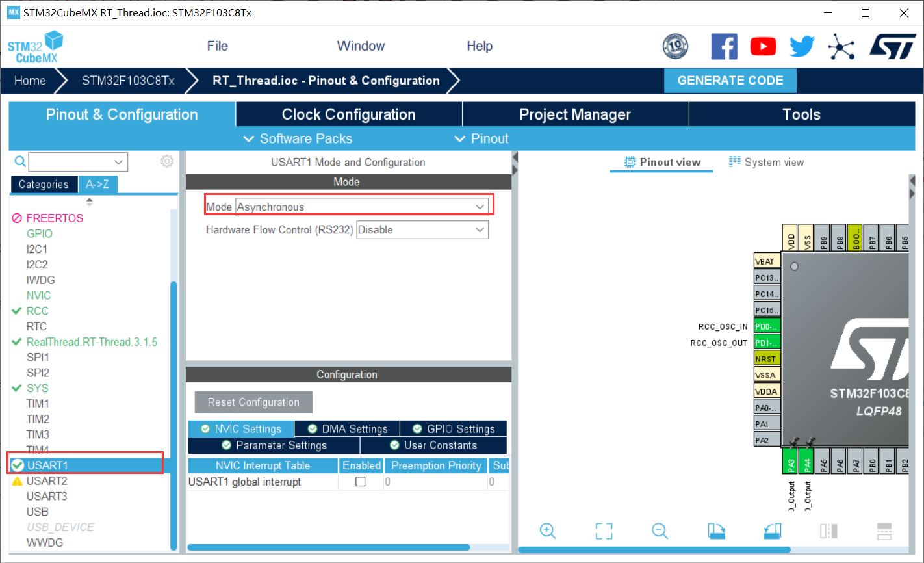Switch to the Clock Configuration tab
The image size is (924, 563).
tap(349, 114)
